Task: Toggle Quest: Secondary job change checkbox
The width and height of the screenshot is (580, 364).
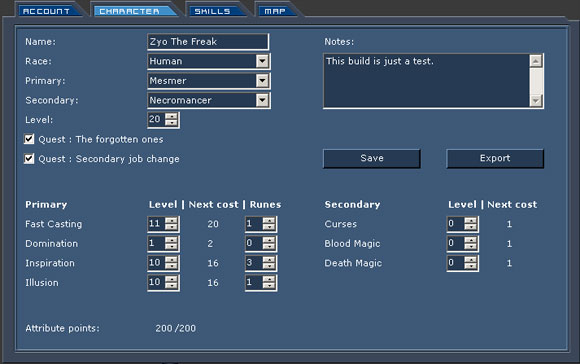Action: pyautogui.click(x=29, y=159)
